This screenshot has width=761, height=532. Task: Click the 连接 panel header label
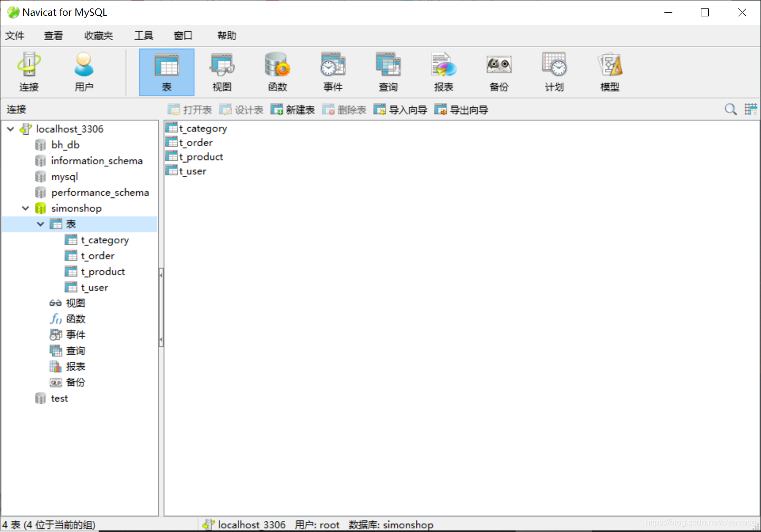click(x=16, y=109)
